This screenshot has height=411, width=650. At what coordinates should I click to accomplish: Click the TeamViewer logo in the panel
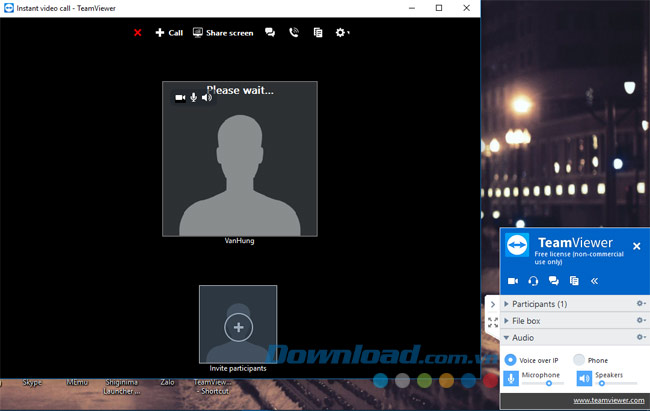517,245
